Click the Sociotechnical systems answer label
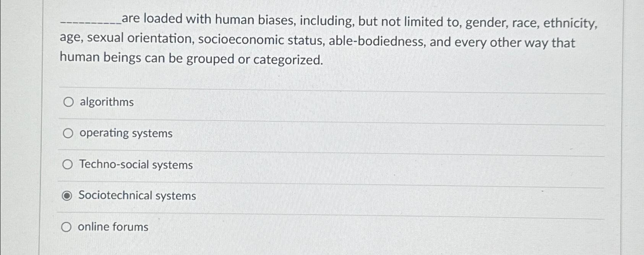The height and width of the screenshot is (255, 644). pyautogui.click(x=137, y=195)
